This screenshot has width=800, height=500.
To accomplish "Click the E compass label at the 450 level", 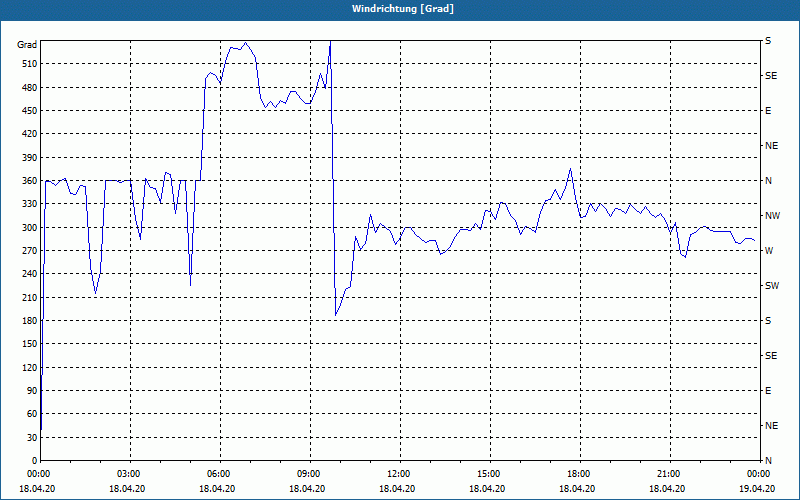I will coord(768,111).
